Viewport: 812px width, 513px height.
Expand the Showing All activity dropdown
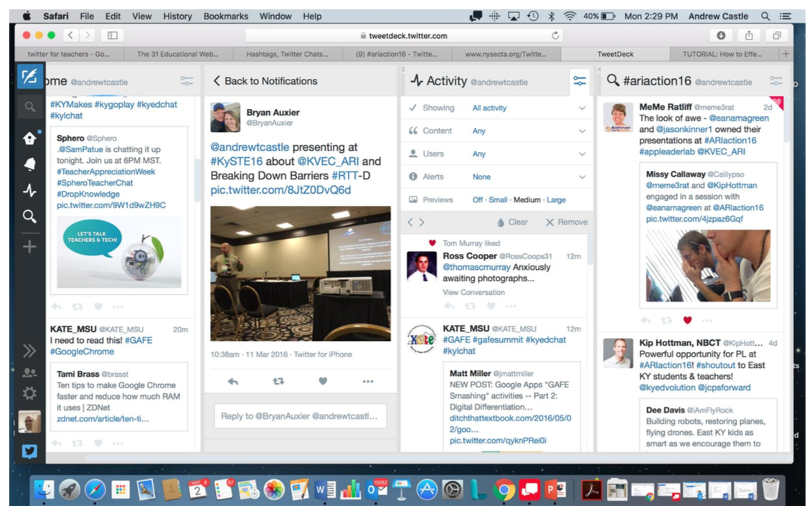[497, 108]
